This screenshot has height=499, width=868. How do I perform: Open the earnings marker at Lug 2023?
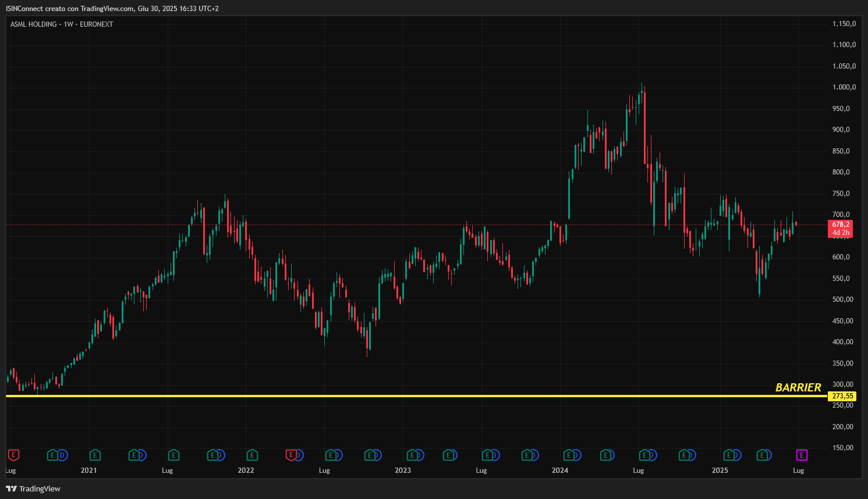pos(487,455)
